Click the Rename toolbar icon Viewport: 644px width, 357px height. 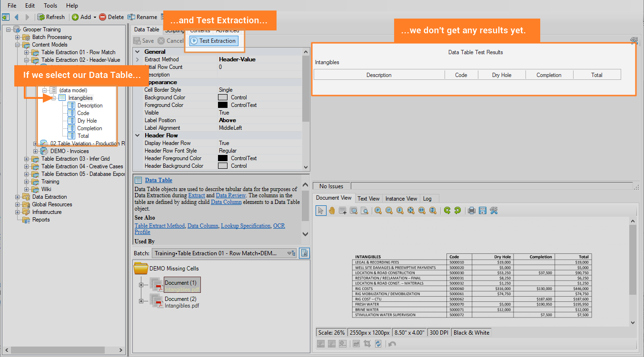pos(131,17)
